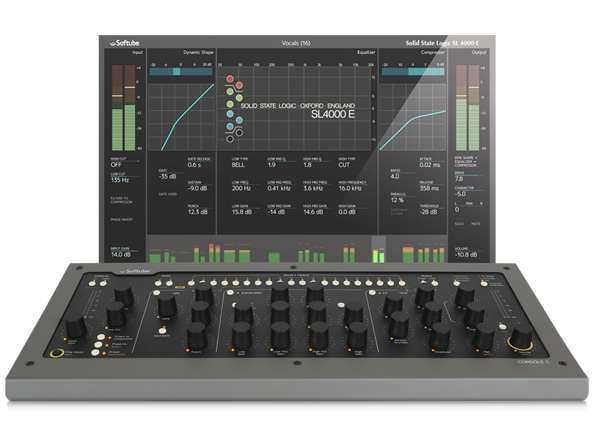Open the Dynamic Shape section header
Image resolution: width=600 pixels, height=437 pixels.
[x=198, y=52]
